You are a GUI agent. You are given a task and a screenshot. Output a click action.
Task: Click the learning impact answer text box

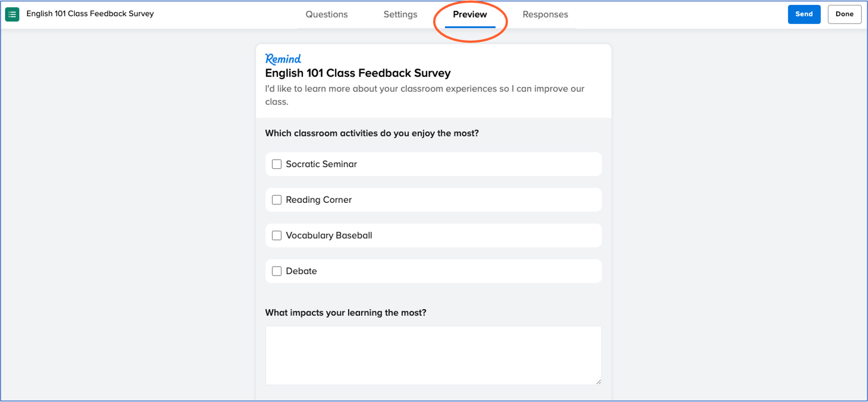click(433, 355)
